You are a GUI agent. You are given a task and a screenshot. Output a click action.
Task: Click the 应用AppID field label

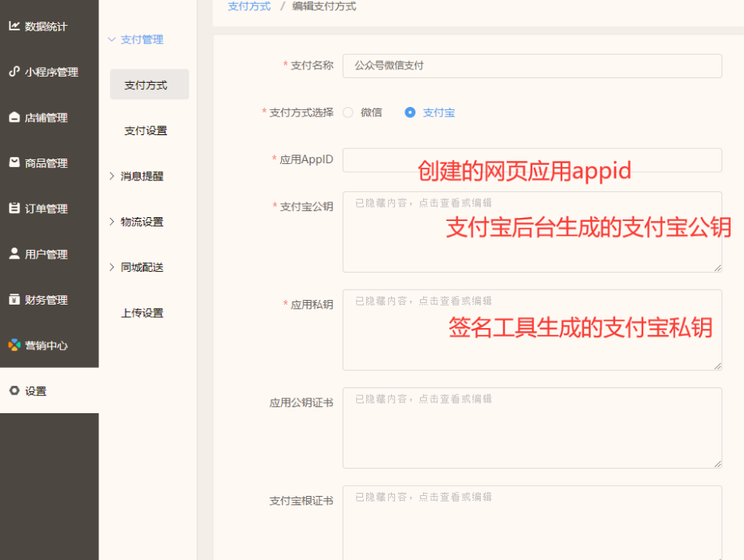pyautogui.click(x=306, y=159)
